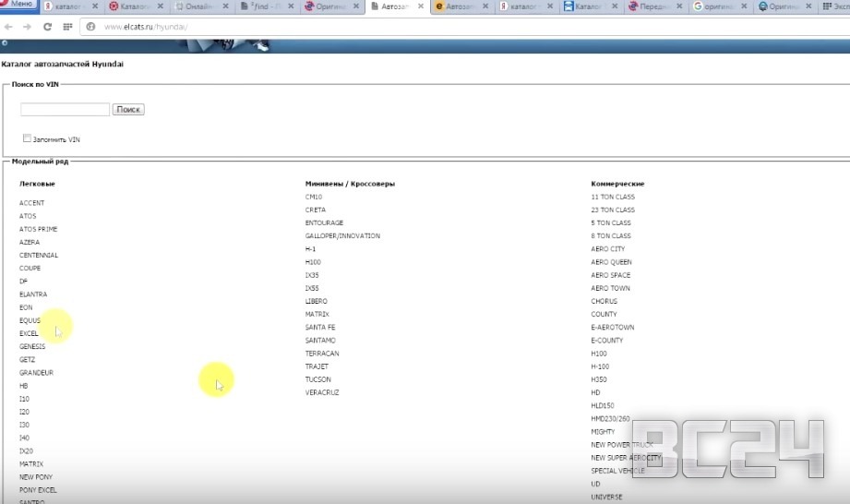This screenshot has height=504, width=850.
Task: Select the COUNTY commercial model link
Action: point(604,315)
